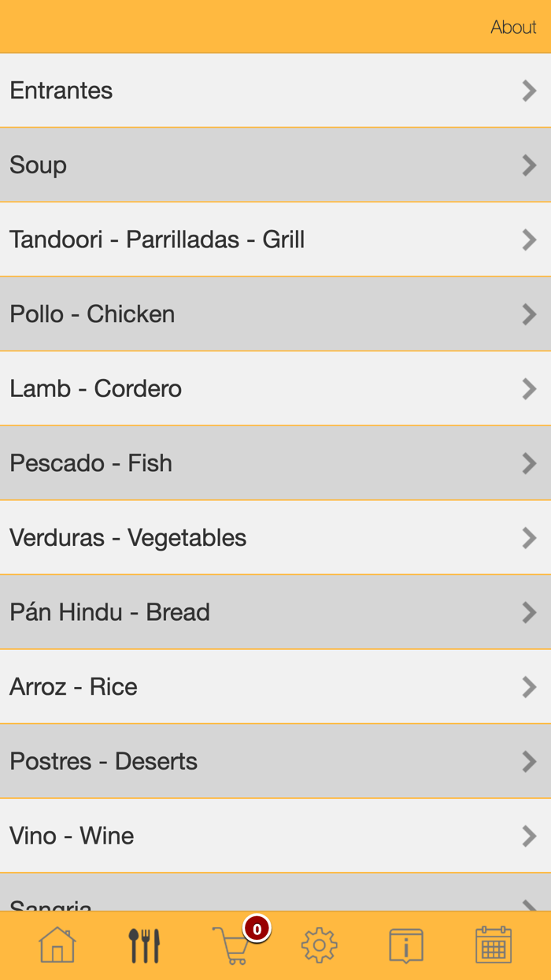
Task: Select the calendar reservations icon
Action: click(493, 945)
